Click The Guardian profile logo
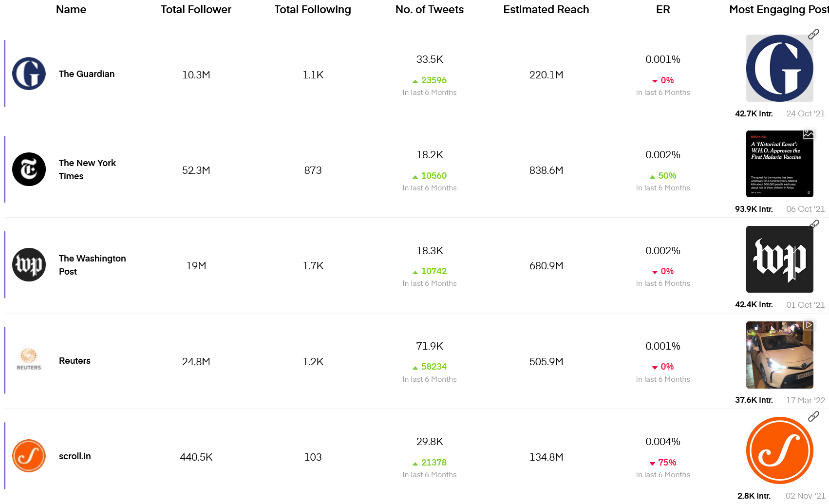 (x=29, y=74)
